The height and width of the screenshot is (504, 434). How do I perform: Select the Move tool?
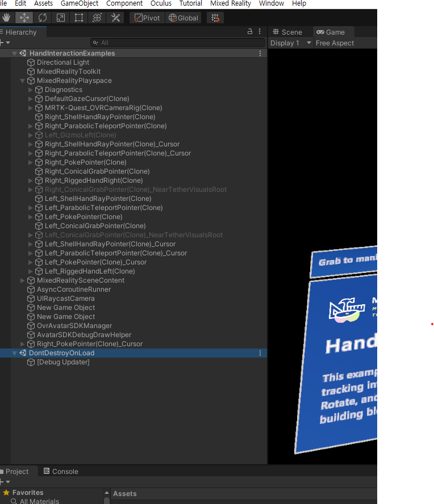click(24, 18)
